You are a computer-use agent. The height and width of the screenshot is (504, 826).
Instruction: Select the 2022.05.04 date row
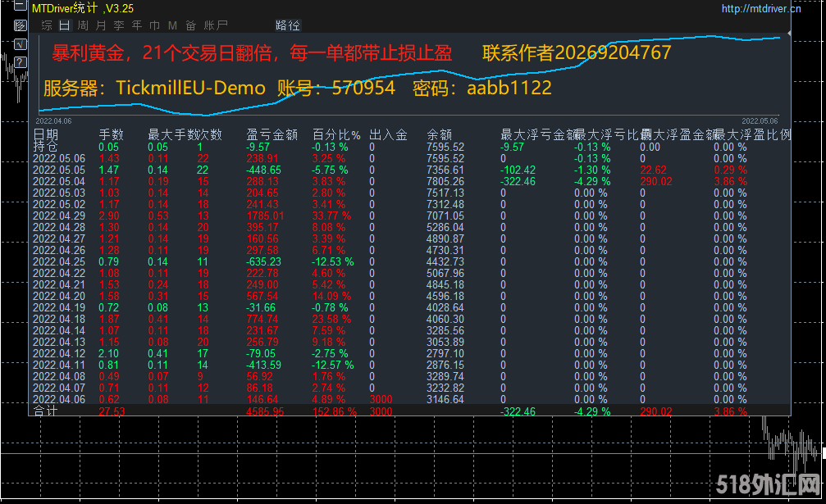[x=59, y=181]
